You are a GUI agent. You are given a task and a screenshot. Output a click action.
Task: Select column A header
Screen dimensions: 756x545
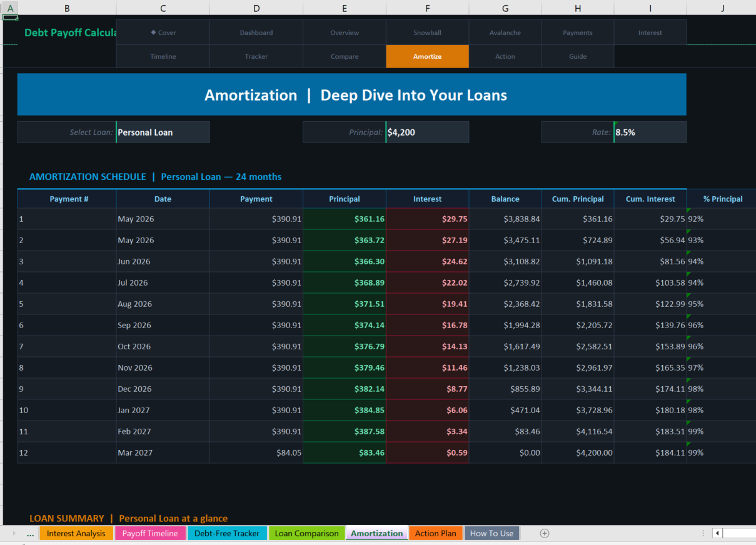10,8
